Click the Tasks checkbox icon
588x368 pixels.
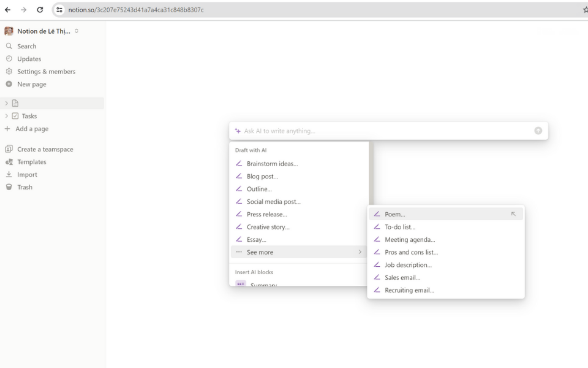point(15,116)
